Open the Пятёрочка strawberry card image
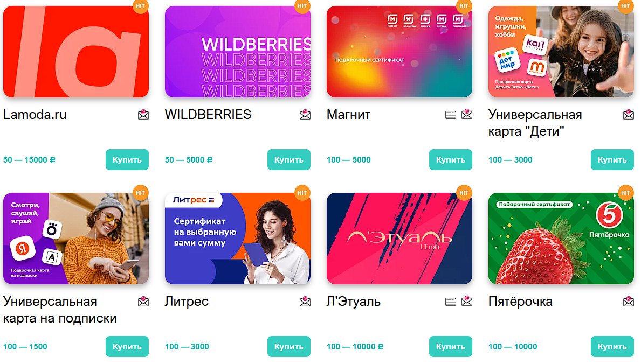Viewport: 641px width, 364px height. tap(561, 239)
